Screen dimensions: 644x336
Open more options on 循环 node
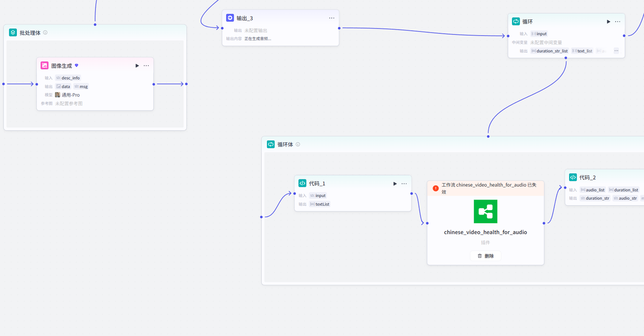618,22
